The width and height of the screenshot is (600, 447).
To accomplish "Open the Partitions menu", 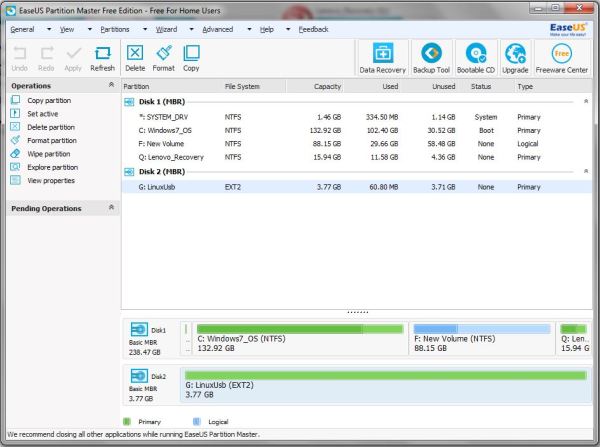I will 115,29.
